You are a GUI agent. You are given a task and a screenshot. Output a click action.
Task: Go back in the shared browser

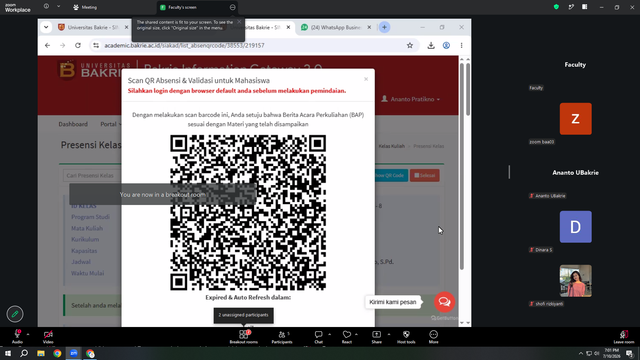47,45
